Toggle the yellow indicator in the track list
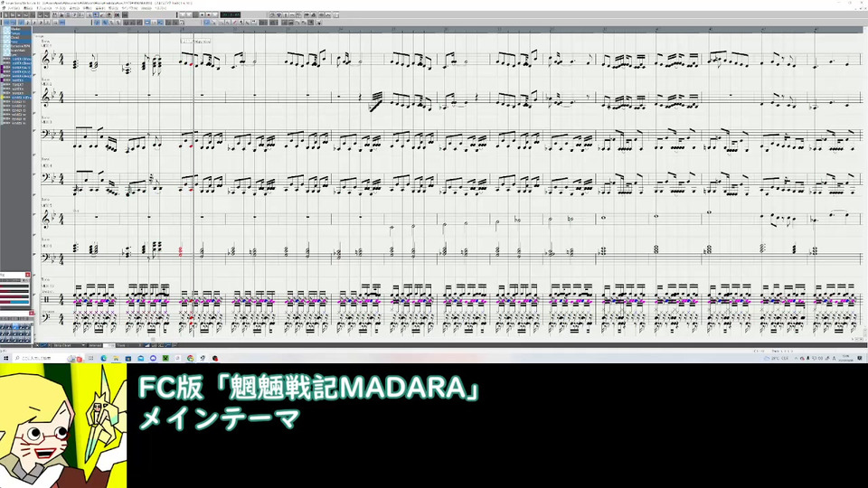This screenshot has width=868, height=488. tap(2, 98)
